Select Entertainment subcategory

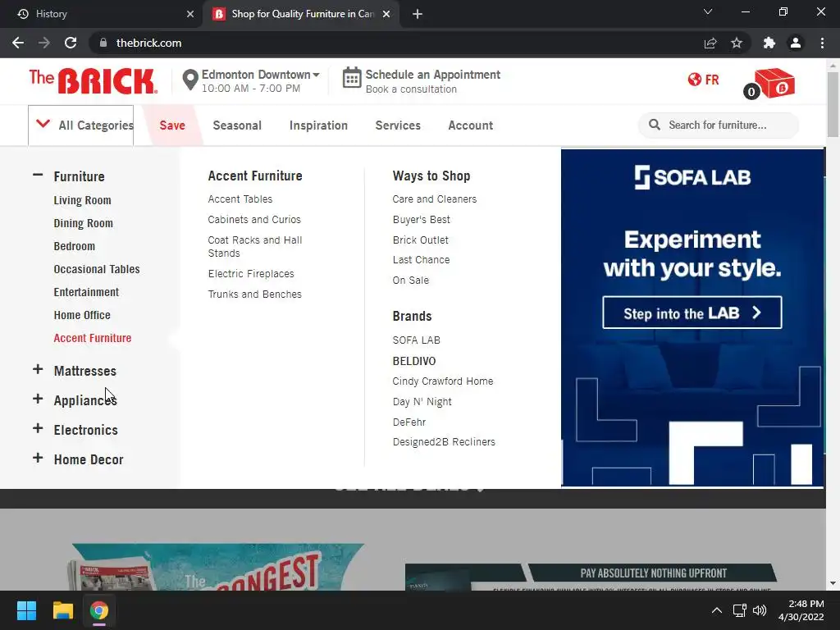click(86, 293)
